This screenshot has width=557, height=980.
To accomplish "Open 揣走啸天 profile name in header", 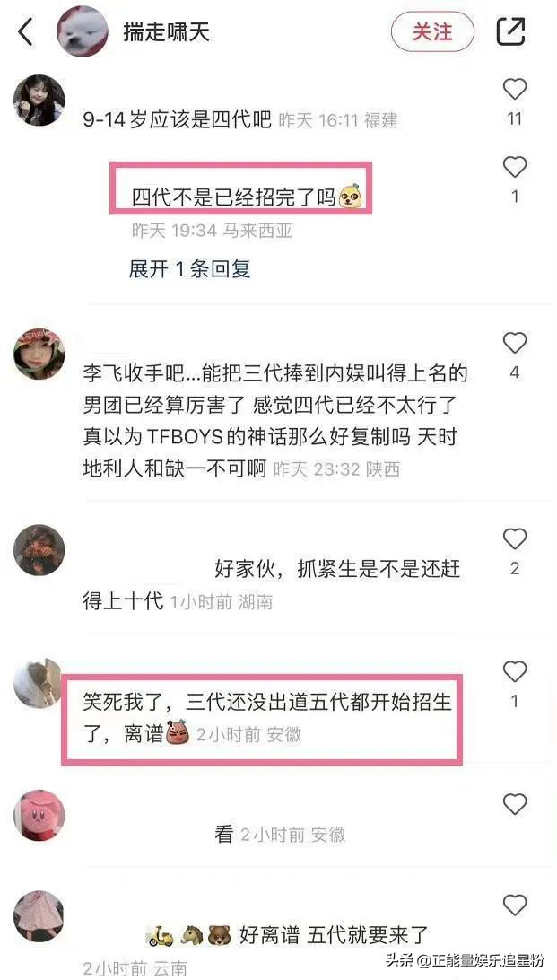I will pyautogui.click(x=166, y=32).
